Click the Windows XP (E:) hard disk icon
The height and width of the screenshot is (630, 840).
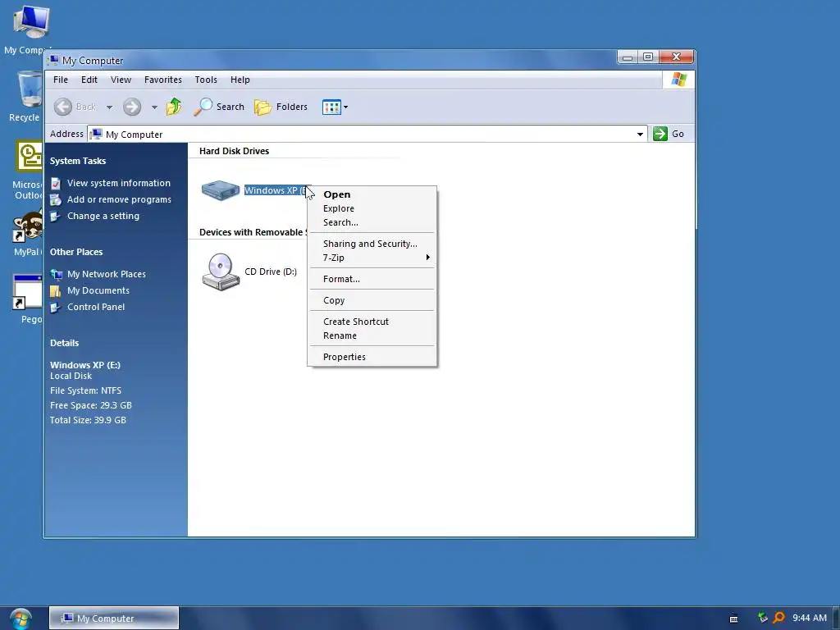tap(220, 189)
